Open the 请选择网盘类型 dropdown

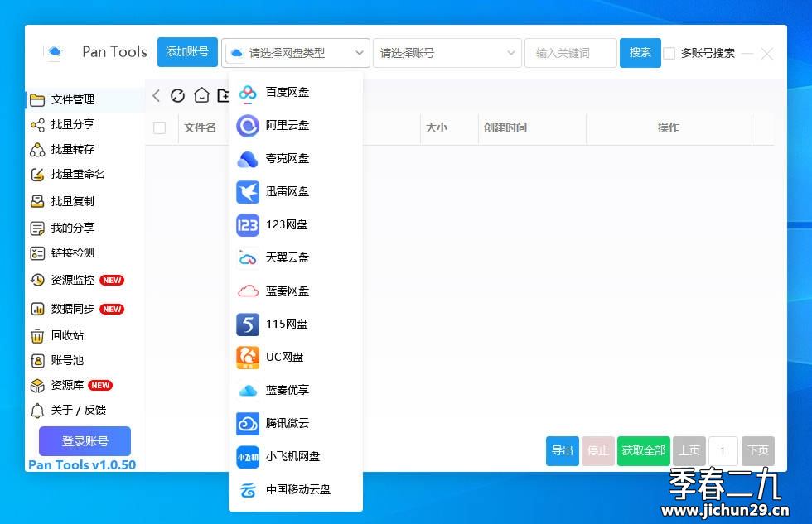296,53
